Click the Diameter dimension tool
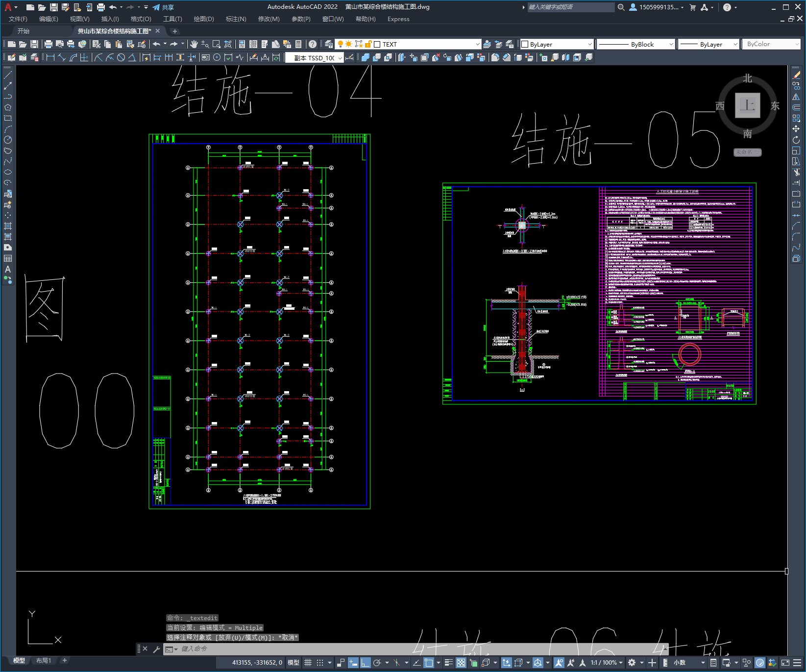This screenshot has height=672, width=806. tap(121, 57)
